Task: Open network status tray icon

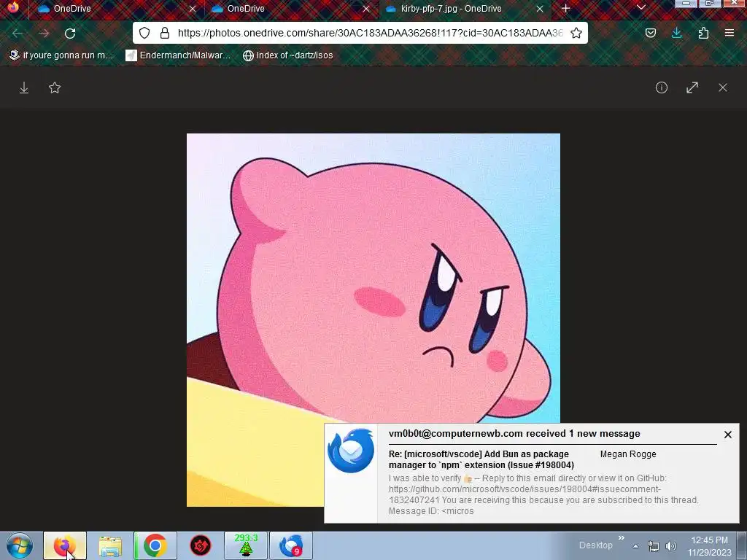Action: coord(653,546)
